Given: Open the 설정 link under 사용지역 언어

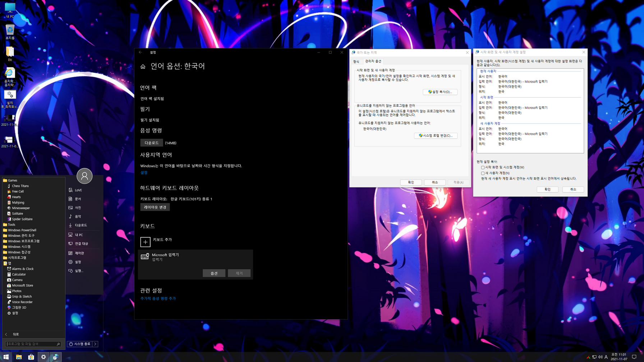Looking at the screenshot, I should [x=144, y=173].
